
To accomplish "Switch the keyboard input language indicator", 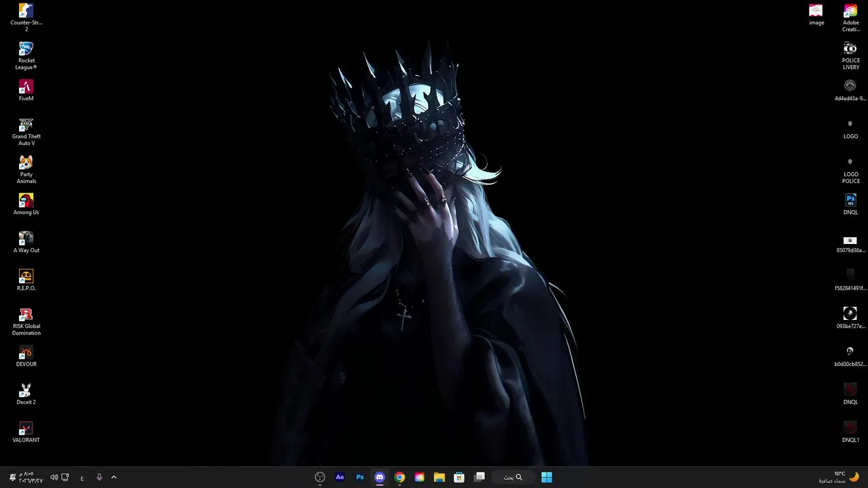I will click(x=82, y=478).
